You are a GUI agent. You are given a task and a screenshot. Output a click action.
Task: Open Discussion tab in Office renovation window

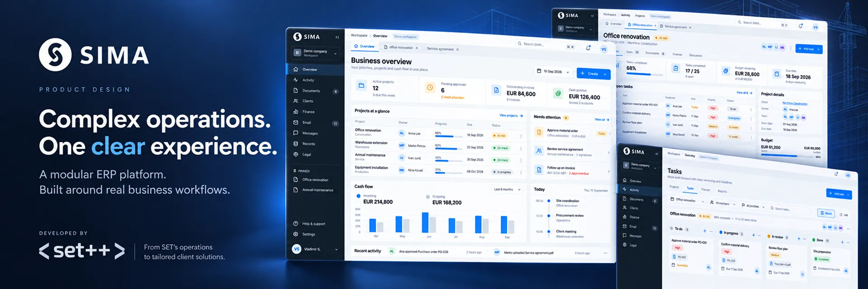point(695,56)
